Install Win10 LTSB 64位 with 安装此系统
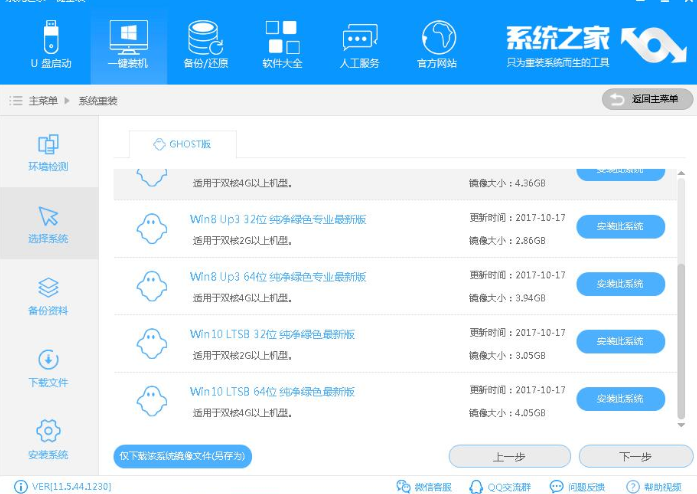Image resolution: width=697 pixels, height=494 pixels. pos(621,398)
